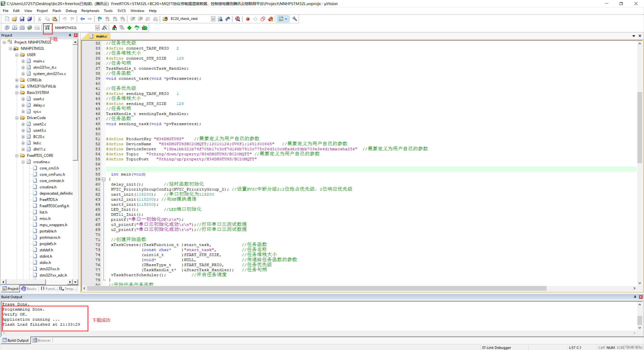Open Manage Run-Time Environment green diamond

point(129,28)
